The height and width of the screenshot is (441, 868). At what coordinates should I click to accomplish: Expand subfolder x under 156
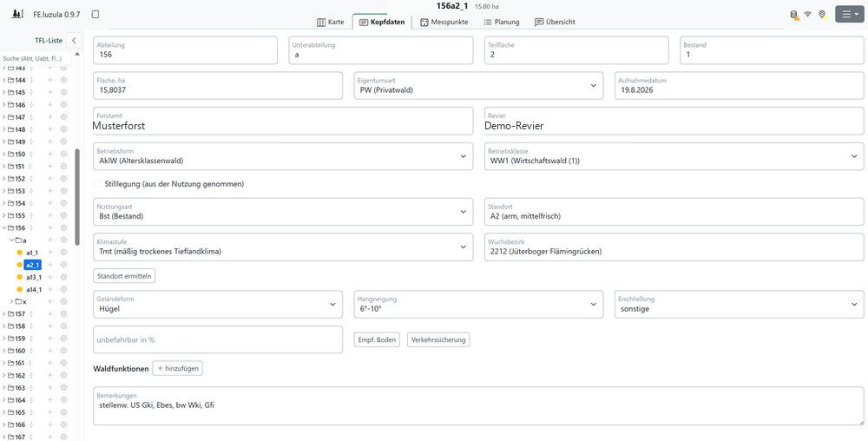11,301
